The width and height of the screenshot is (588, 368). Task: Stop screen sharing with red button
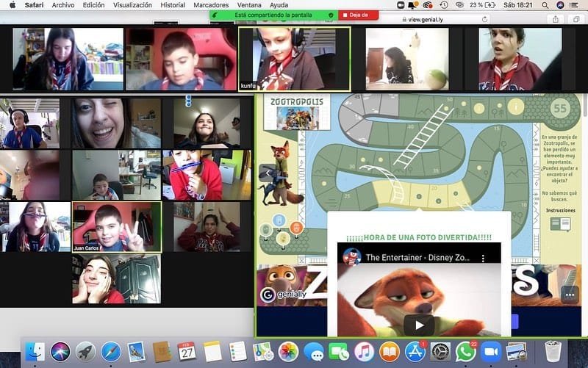(x=359, y=15)
